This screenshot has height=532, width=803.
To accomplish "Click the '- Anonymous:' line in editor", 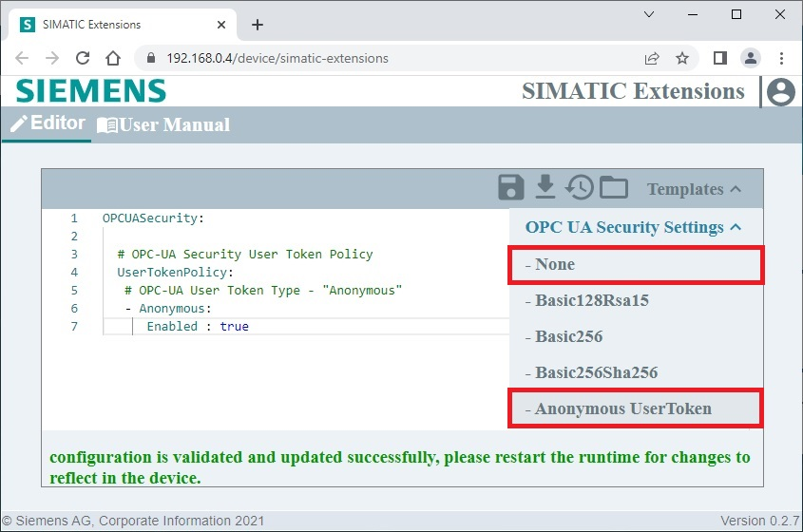I will coord(168,308).
